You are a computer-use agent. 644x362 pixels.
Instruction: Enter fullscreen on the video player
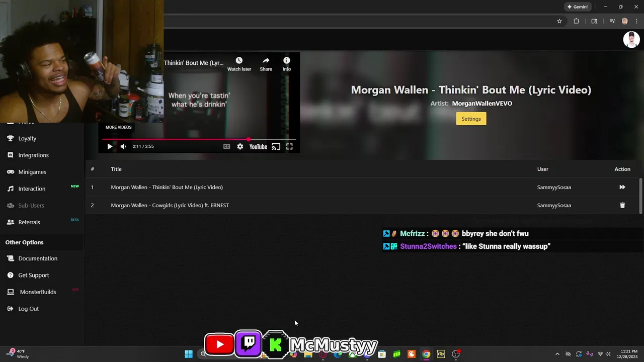pyautogui.click(x=289, y=147)
